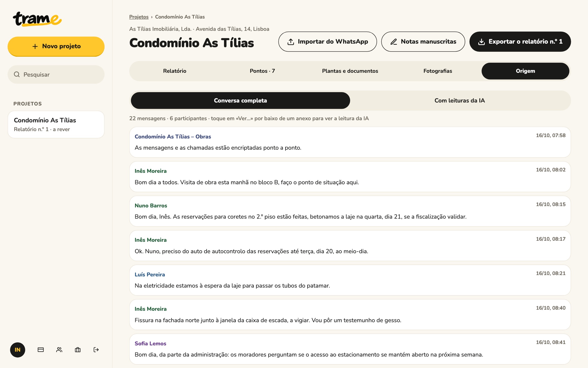
Task: Click the 16/10, 08:17 timestamp
Action: click(x=551, y=239)
